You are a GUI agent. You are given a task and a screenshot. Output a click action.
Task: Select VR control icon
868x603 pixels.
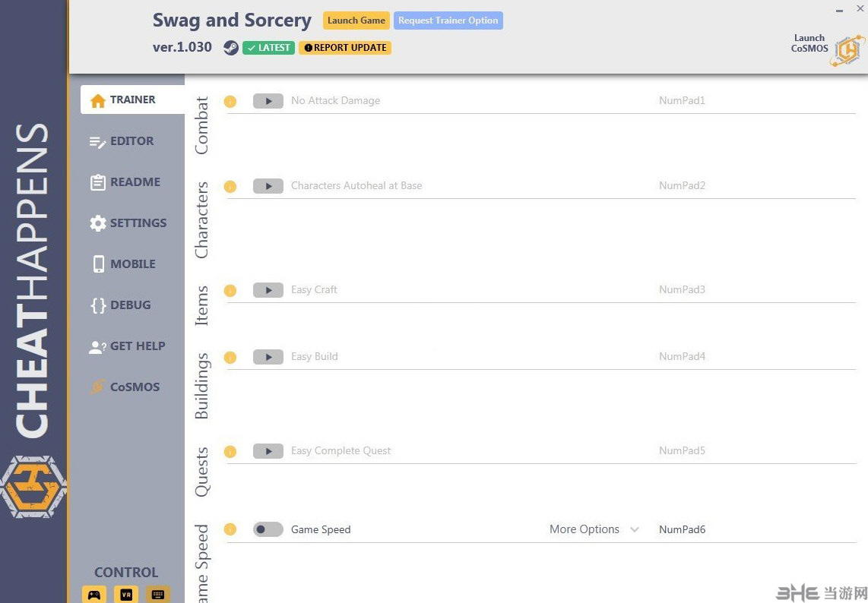pyautogui.click(x=126, y=594)
